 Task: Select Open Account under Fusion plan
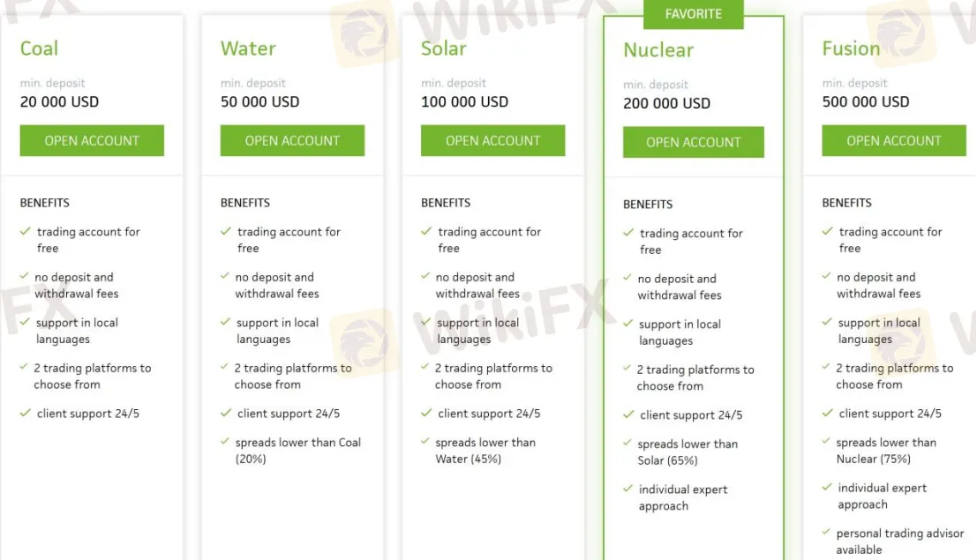pos(893,141)
